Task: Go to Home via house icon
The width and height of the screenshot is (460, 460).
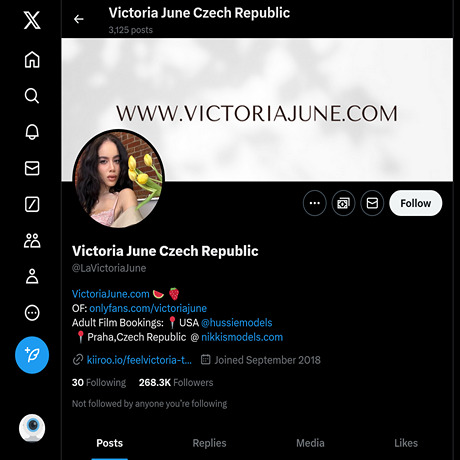Action: 32,60
